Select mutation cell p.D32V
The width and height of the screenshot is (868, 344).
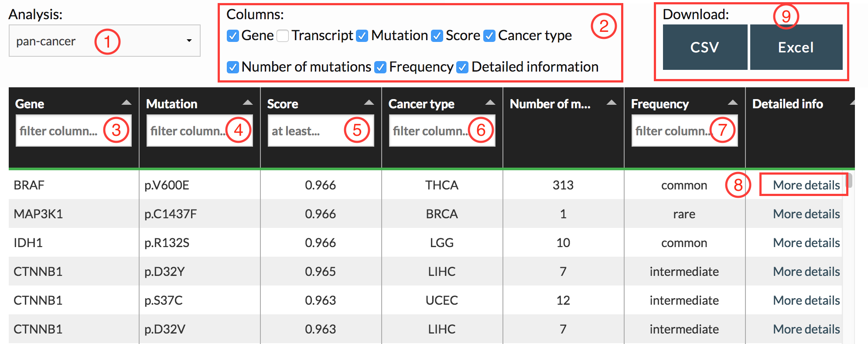[x=200, y=329]
